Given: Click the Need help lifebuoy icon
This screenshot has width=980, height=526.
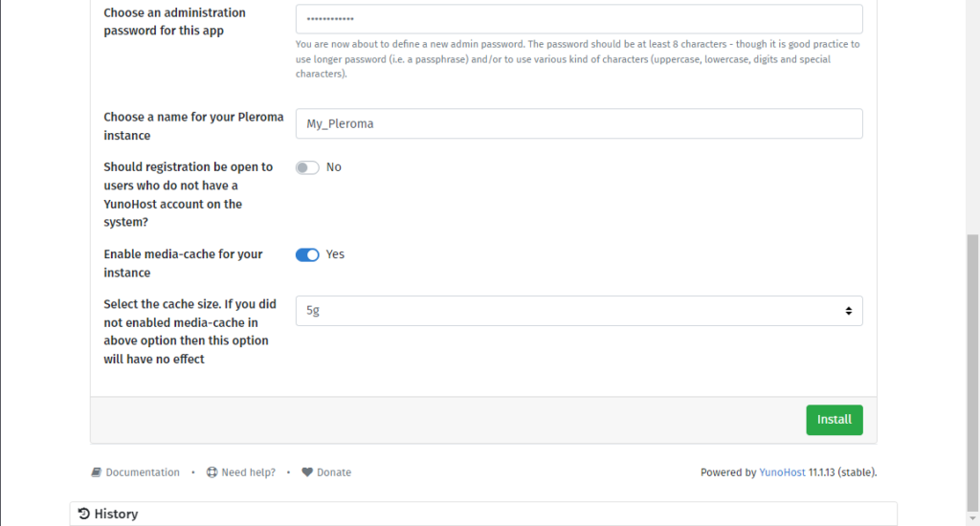Looking at the screenshot, I should point(212,472).
